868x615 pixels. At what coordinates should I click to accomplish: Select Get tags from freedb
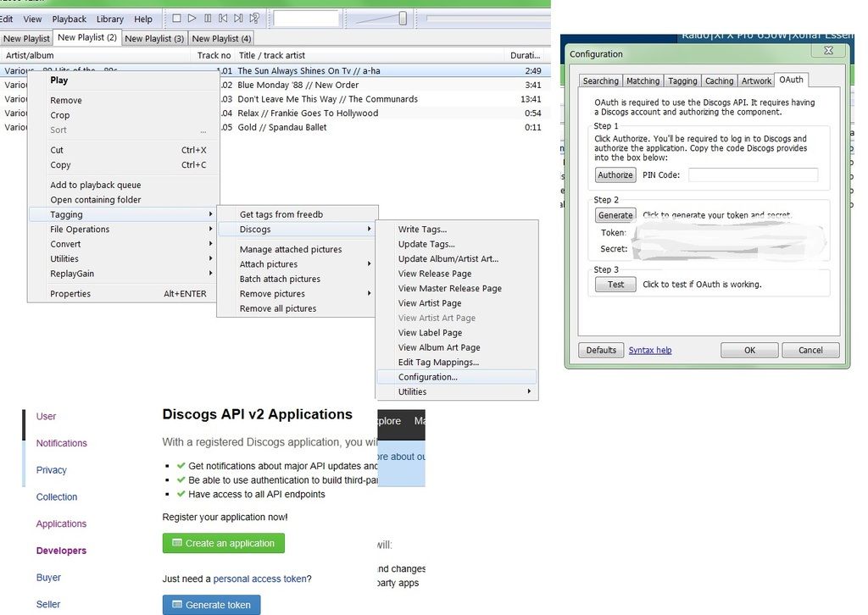(298, 214)
